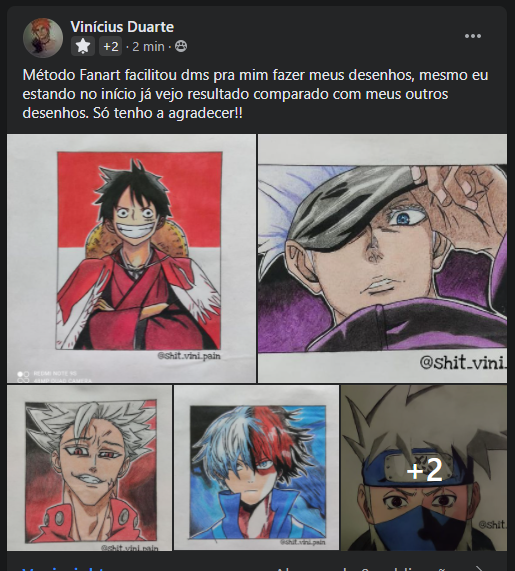Open the Vinícius Duarte profile name link

tap(122, 27)
